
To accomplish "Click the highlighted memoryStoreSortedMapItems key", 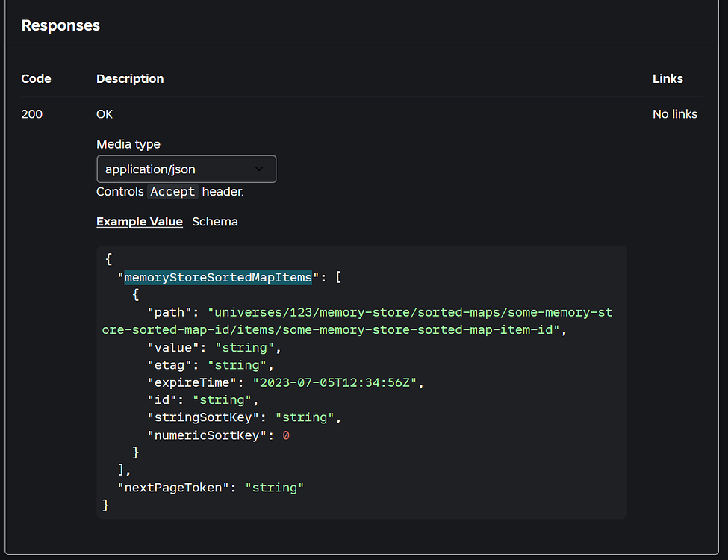I will (218, 277).
